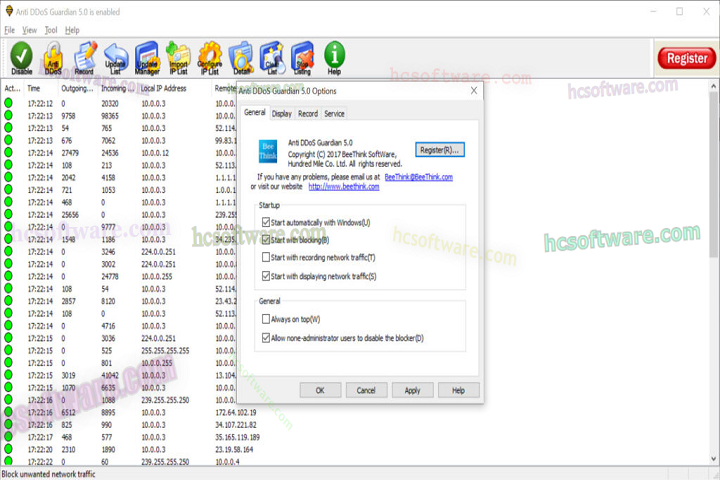Click the Act... column header
720x480 pixels.
click(x=12, y=88)
